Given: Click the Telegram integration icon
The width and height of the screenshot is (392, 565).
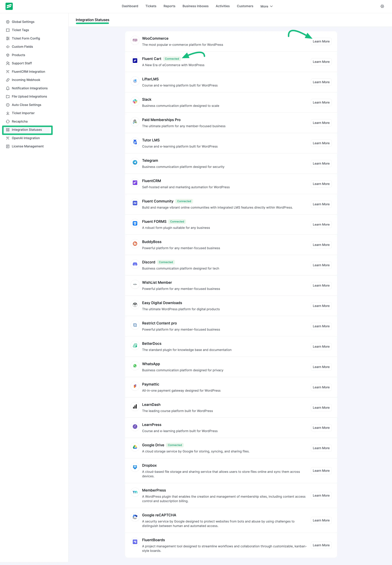Looking at the screenshot, I should coord(135,162).
